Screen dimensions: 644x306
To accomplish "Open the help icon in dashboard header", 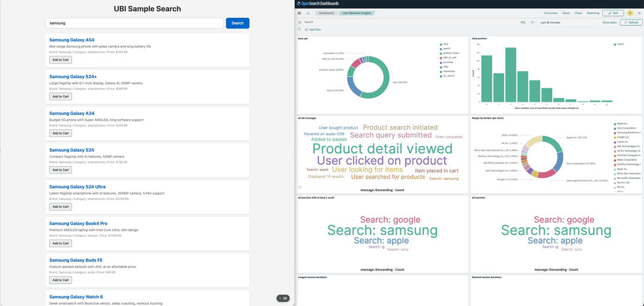I will 639,13.
